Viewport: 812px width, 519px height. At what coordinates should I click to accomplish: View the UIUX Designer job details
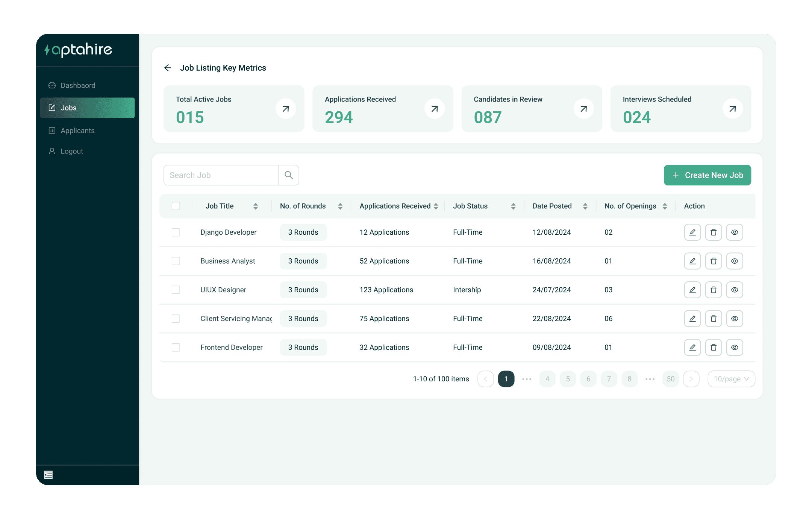734,290
